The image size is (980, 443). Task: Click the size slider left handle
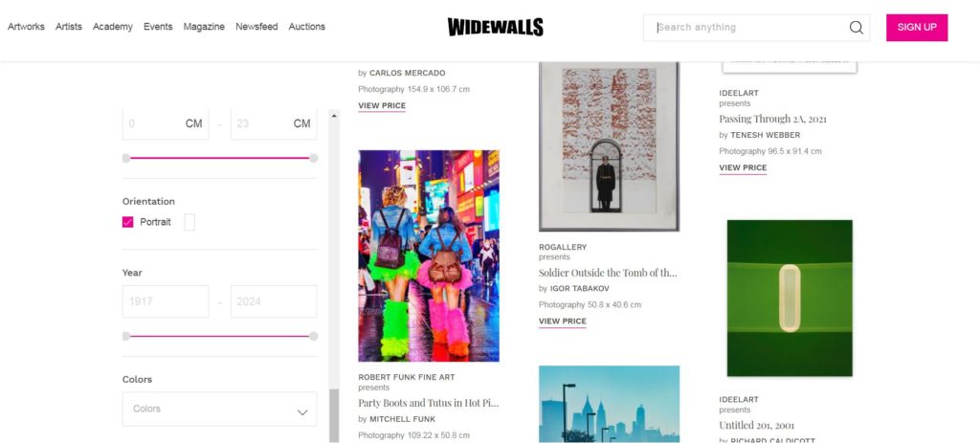click(126, 158)
